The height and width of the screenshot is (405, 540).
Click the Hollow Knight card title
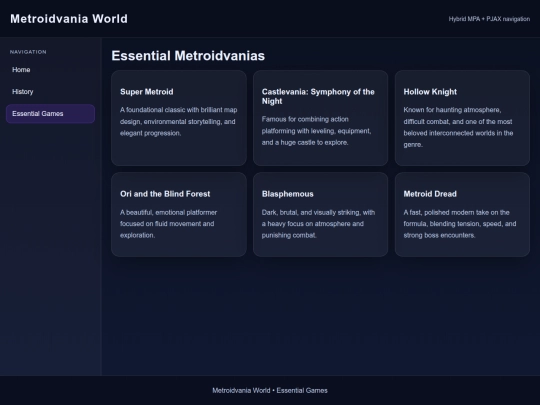click(430, 92)
